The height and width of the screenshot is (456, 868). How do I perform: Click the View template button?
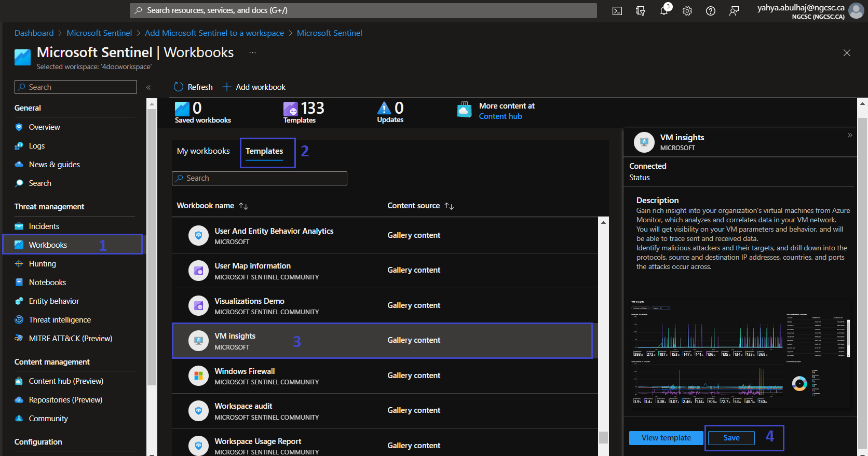click(666, 438)
